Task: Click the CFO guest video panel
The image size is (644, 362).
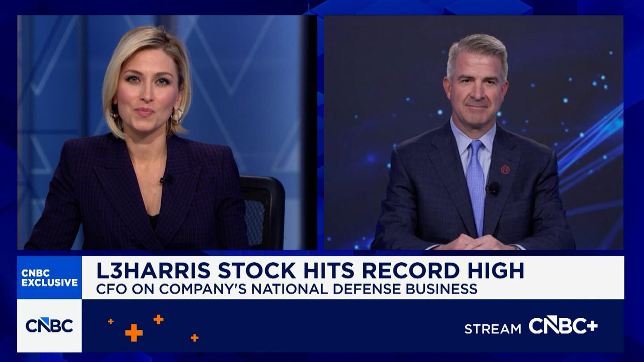Action: [x=473, y=132]
